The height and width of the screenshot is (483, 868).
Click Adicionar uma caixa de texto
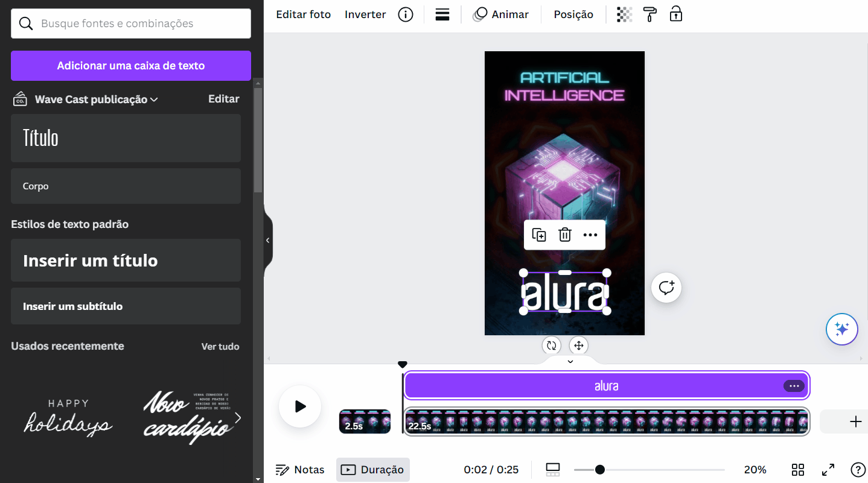click(x=131, y=66)
